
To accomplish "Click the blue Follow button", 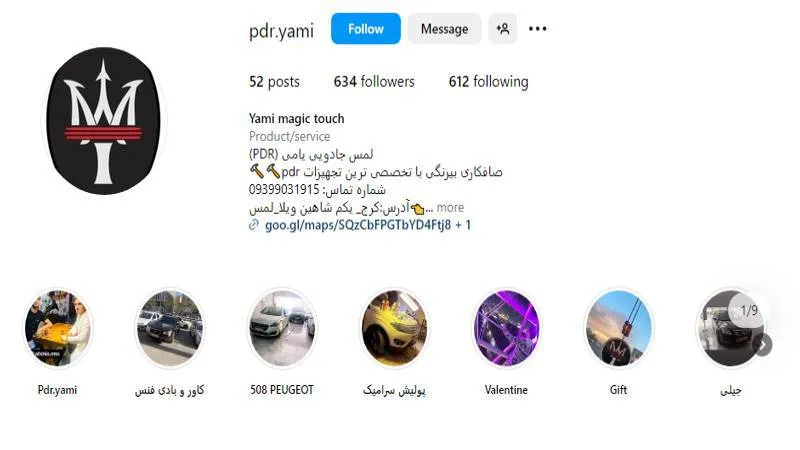I will pos(365,29).
